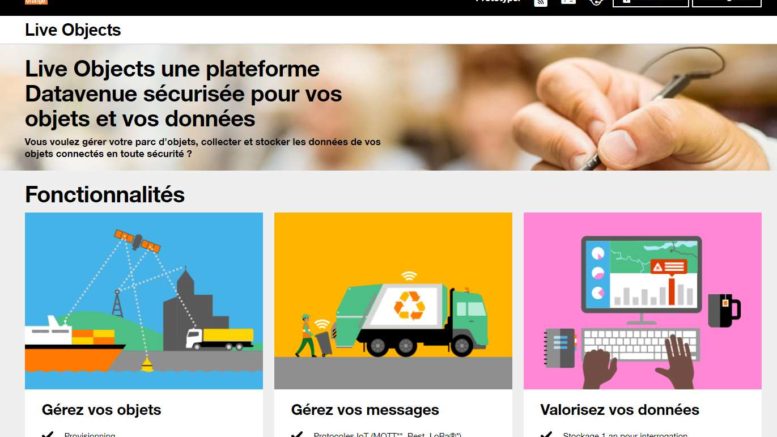Select the satellite and ship illustration
The width and height of the screenshot is (777, 437).
[x=144, y=301]
